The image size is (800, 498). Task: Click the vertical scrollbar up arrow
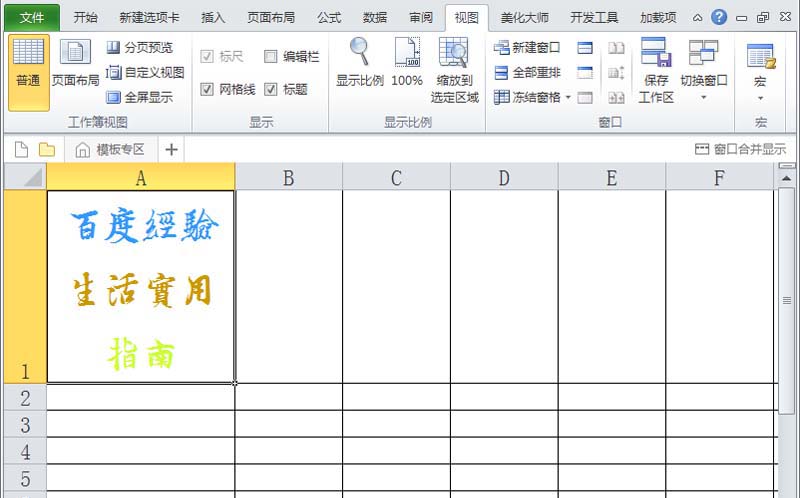click(786, 179)
